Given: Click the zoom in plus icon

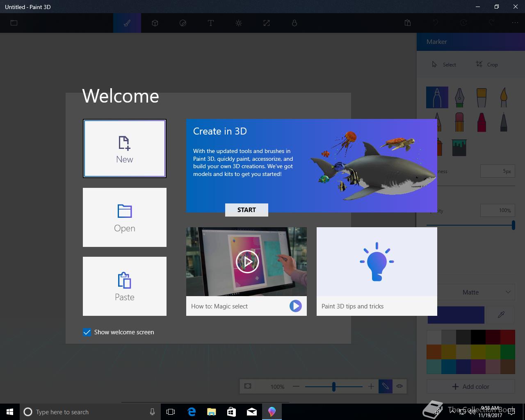Looking at the screenshot, I should pos(371,386).
